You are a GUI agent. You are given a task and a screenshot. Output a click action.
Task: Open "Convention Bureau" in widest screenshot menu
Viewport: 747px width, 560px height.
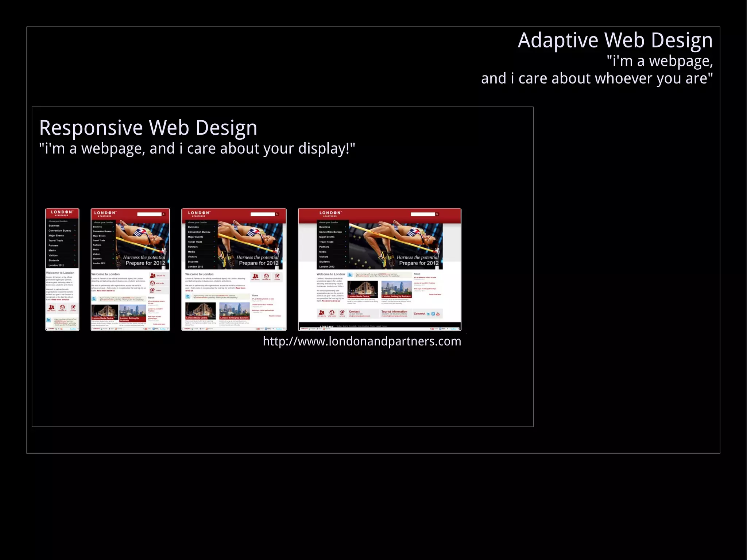[330, 232]
